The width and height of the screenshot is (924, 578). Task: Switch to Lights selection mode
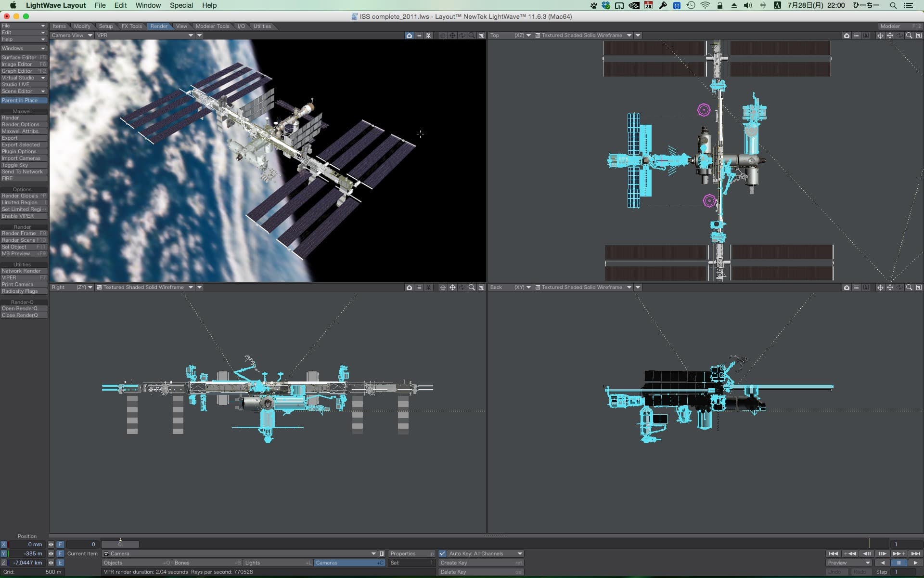click(x=278, y=563)
